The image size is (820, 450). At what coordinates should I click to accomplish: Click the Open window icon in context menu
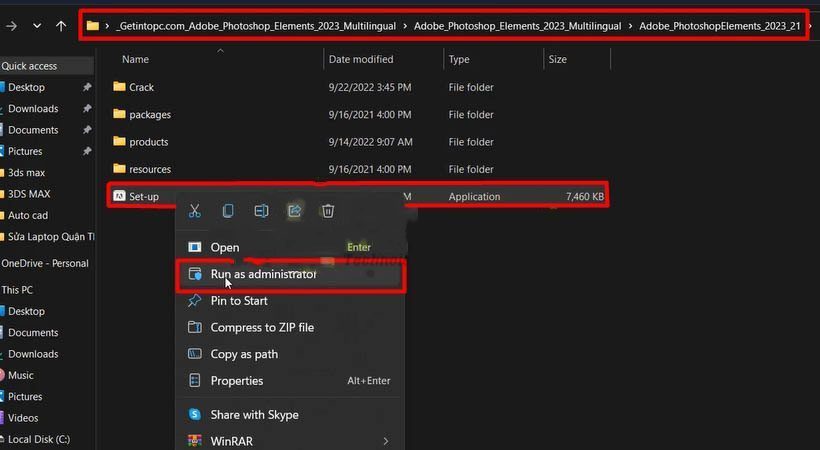195,247
